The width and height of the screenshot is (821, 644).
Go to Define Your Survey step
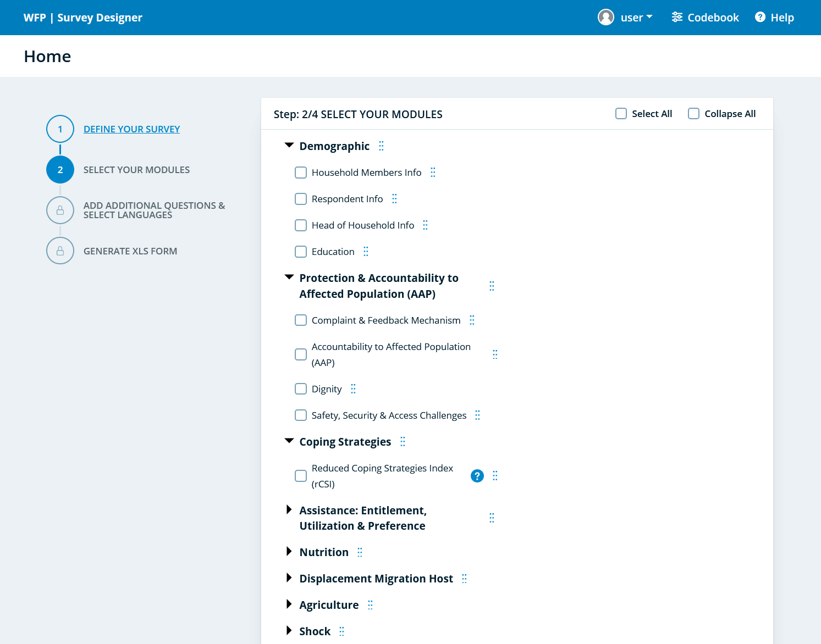(x=131, y=129)
